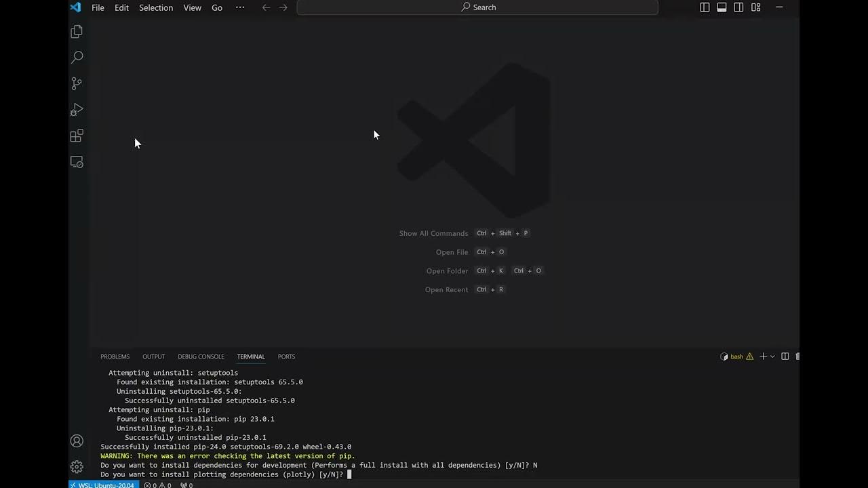Click the Show All Commands hint
This screenshot has width=868, height=488.
pyautogui.click(x=433, y=233)
